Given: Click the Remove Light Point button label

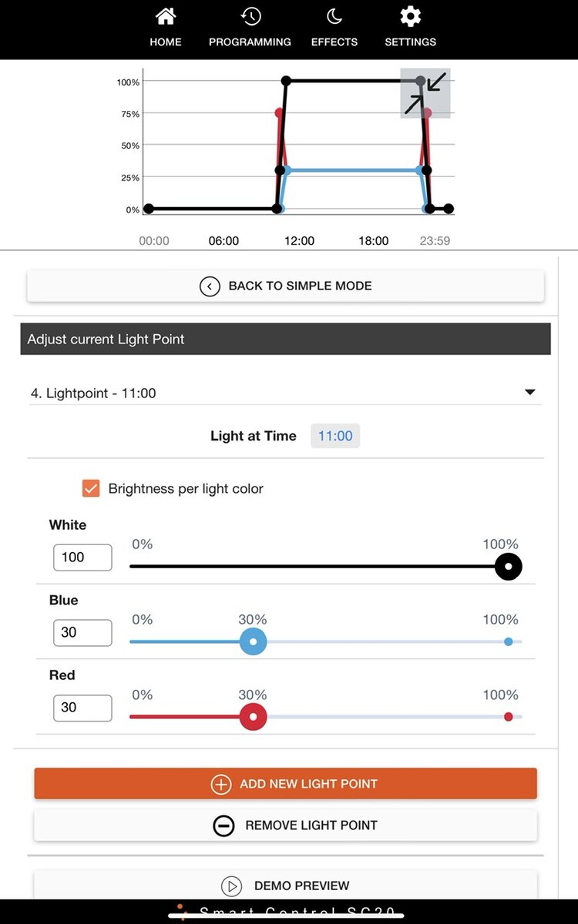Looking at the screenshot, I should (311, 825).
